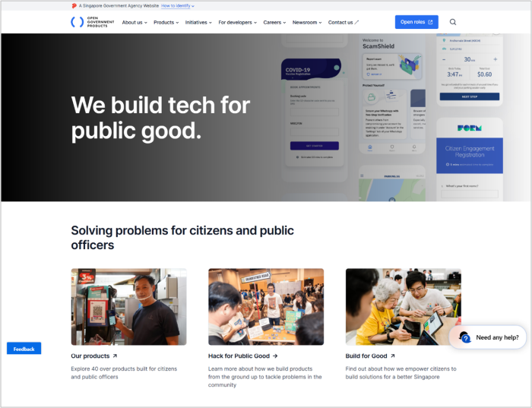The image size is (532, 408).
Task: Open the Need any help? widget
Action: tap(488, 337)
